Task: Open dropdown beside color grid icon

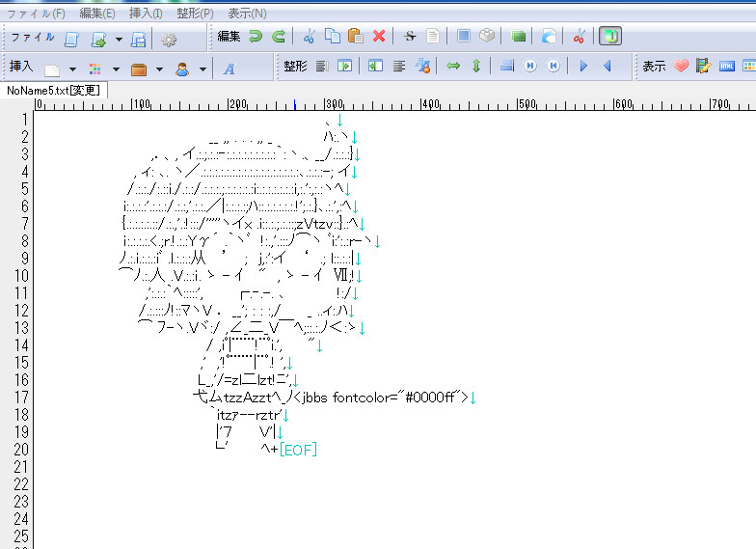Action: pyautogui.click(x=116, y=69)
